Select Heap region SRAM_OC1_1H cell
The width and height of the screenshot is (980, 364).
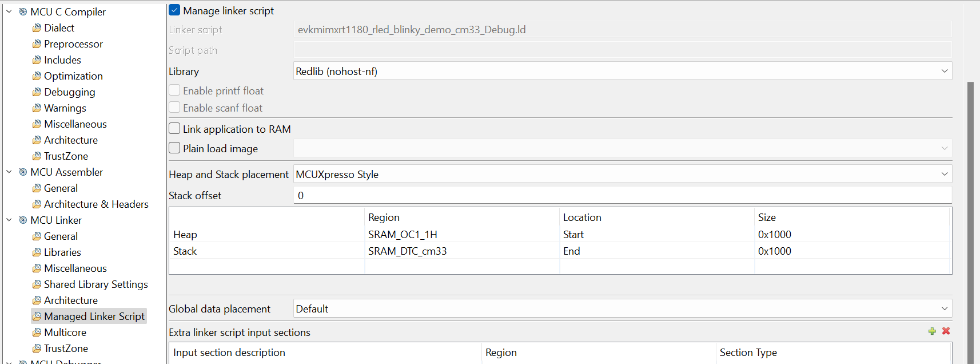403,235
